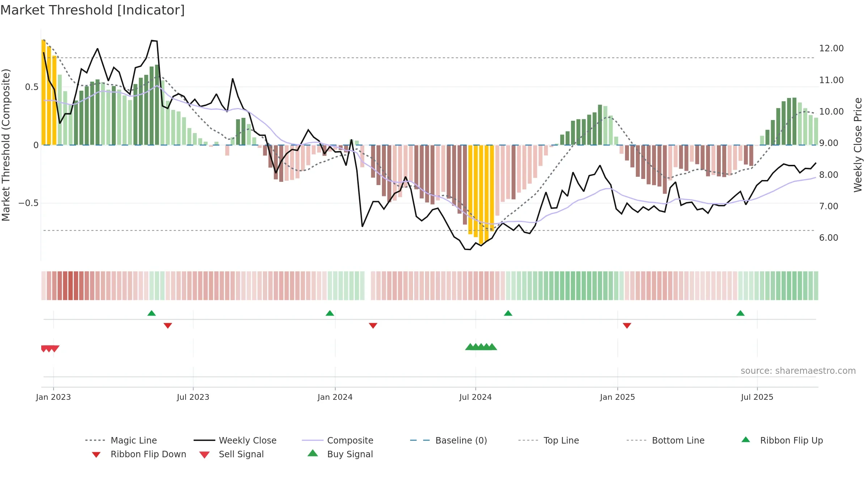Click the source: sharemaestro.com text

(798, 371)
